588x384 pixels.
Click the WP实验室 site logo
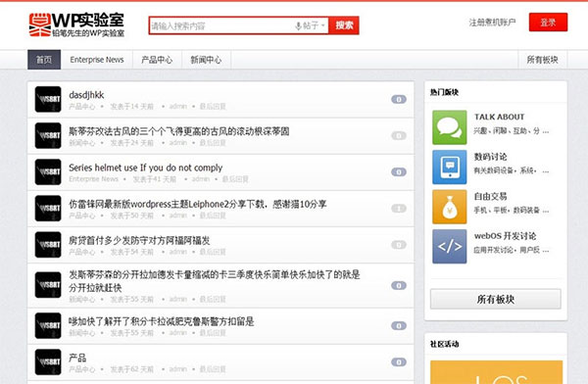76,25
